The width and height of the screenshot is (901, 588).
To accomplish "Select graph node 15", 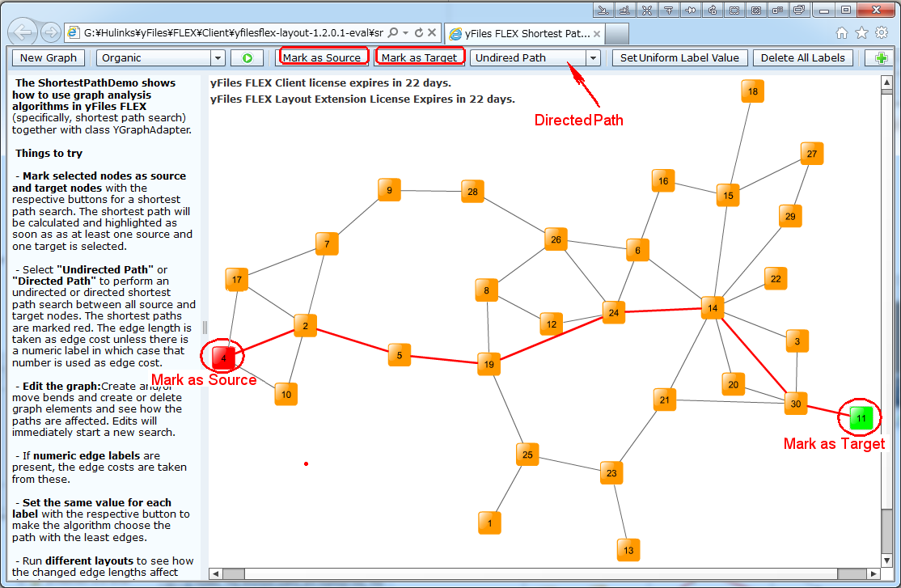I will pos(728,196).
